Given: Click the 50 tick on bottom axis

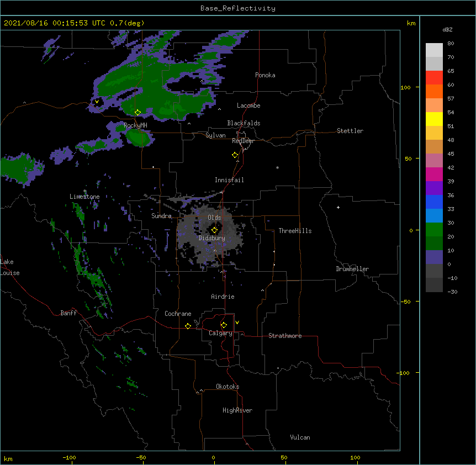Looking at the screenshot, I should 284,457.
